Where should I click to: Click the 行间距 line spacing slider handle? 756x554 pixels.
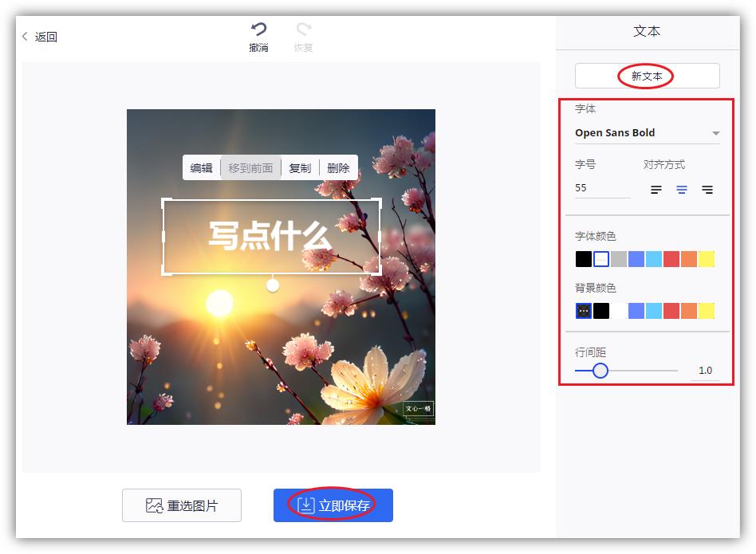[600, 370]
